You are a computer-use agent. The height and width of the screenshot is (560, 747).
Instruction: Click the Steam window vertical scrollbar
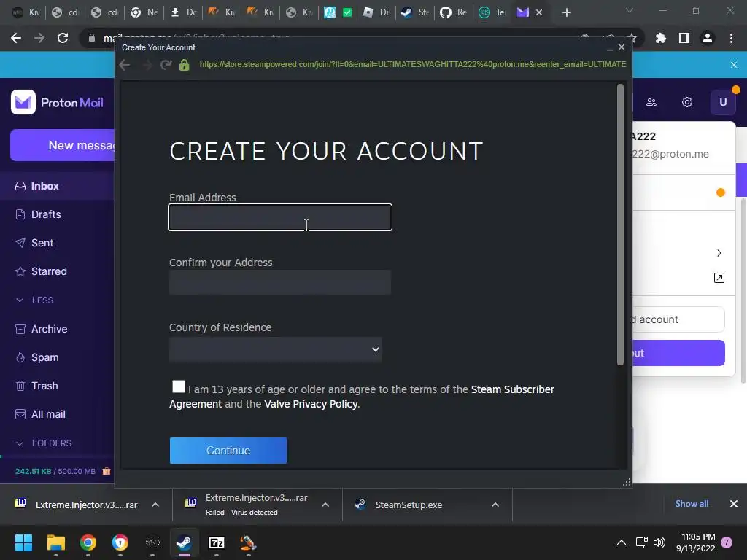620,225
